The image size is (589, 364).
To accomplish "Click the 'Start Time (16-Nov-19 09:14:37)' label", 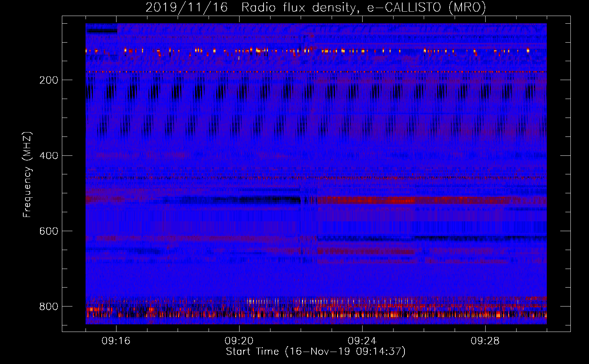I will pyautogui.click(x=316, y=352).
